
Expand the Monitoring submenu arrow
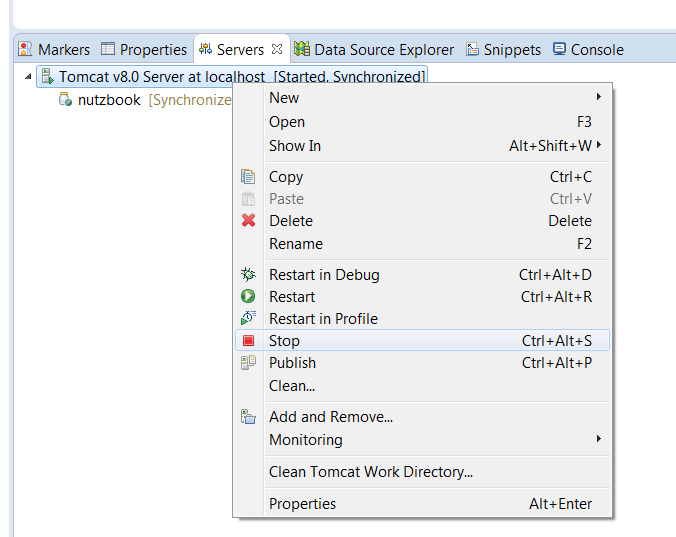click(x=598, y=439)
